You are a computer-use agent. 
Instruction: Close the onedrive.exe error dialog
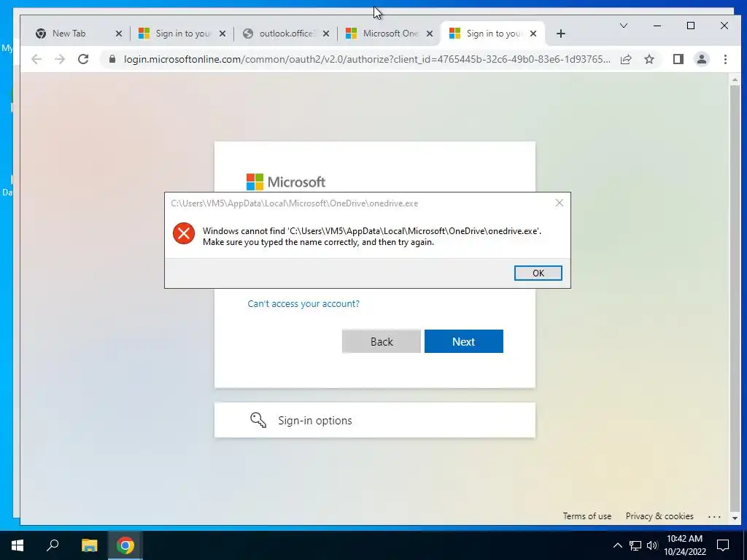(560, 203)
